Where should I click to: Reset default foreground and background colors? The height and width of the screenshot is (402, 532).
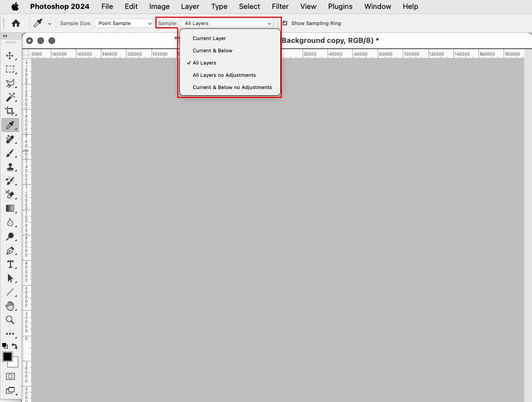point(5,346)
